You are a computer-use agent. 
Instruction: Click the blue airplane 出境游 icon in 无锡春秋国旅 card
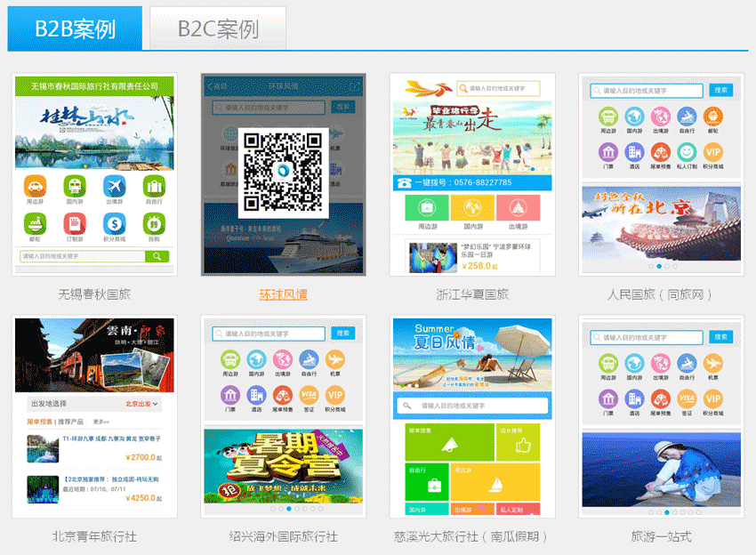tap(114, 186)
